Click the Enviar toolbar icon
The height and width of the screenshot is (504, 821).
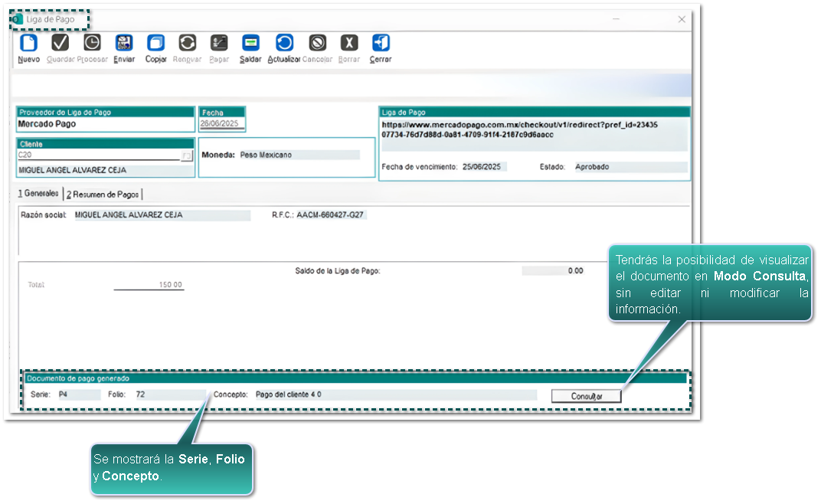[124, 44]
